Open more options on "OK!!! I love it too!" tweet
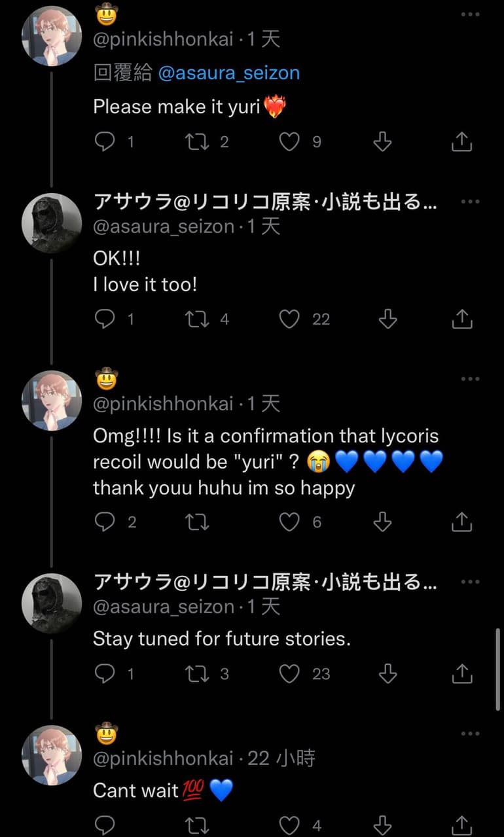Image resolution: width=504 pixels, height=837 pixels. (470, 202)
